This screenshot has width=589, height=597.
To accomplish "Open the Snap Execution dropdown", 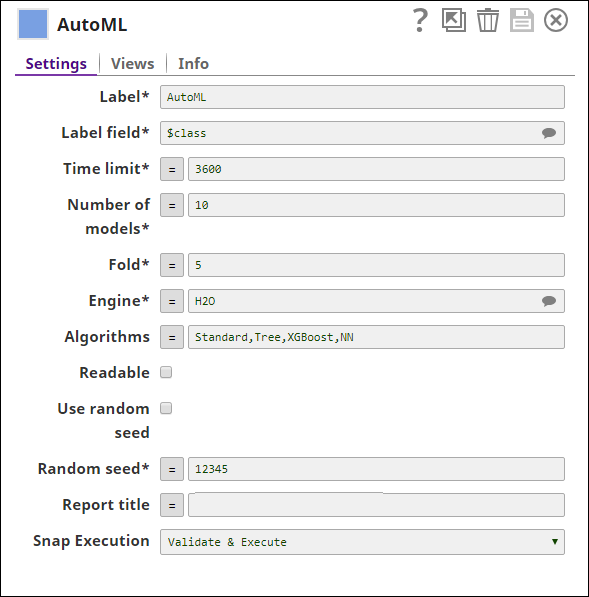I will pos(362,542).
